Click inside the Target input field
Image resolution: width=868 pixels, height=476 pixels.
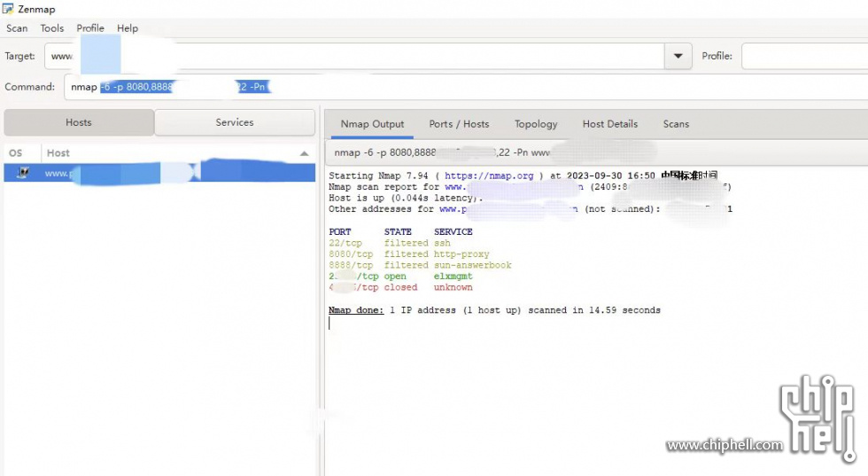coord(354,56)
